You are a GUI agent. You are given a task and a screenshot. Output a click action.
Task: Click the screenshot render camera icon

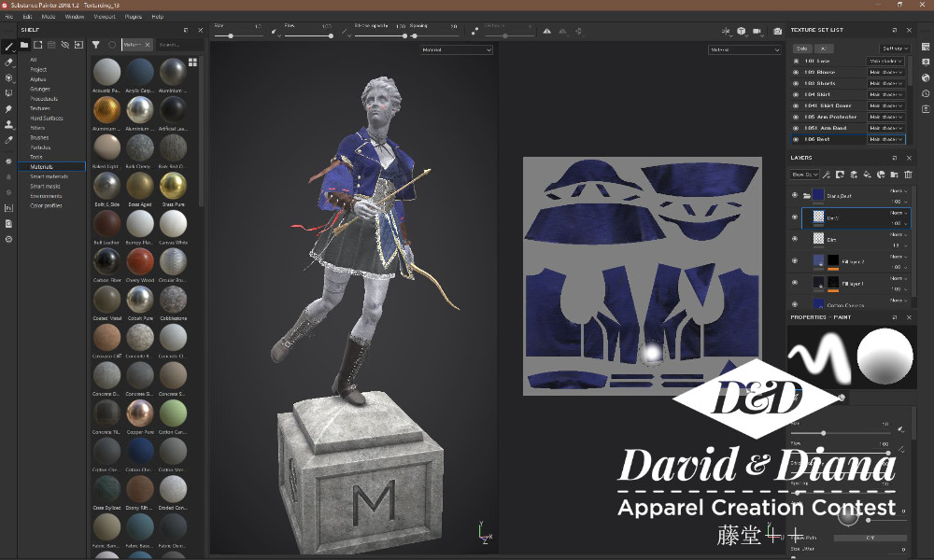point(777,31)
